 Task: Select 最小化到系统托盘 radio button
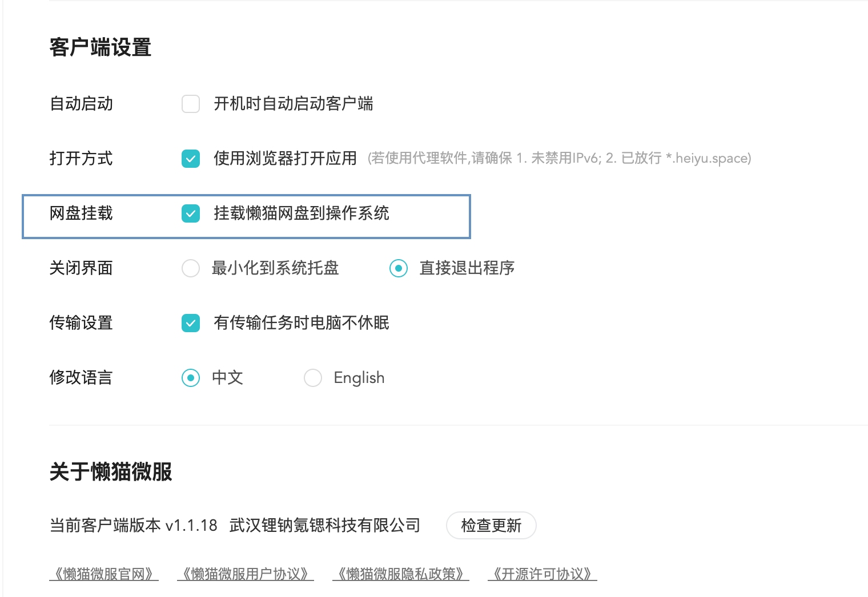click(191, 268)
